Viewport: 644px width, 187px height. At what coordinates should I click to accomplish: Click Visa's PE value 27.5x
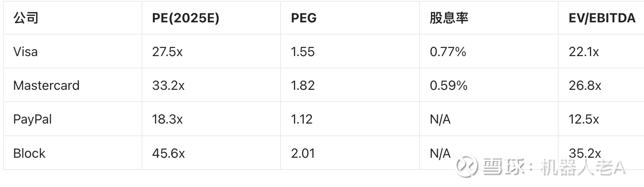pos(168,52)
